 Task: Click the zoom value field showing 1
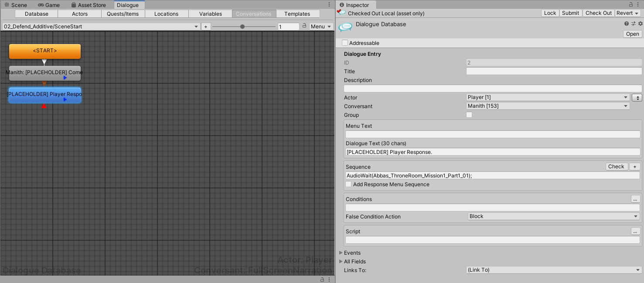click(289, 27)
